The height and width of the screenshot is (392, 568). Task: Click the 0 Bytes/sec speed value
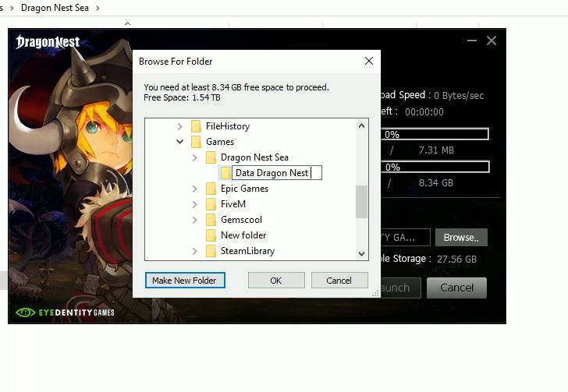pos(459,96)
